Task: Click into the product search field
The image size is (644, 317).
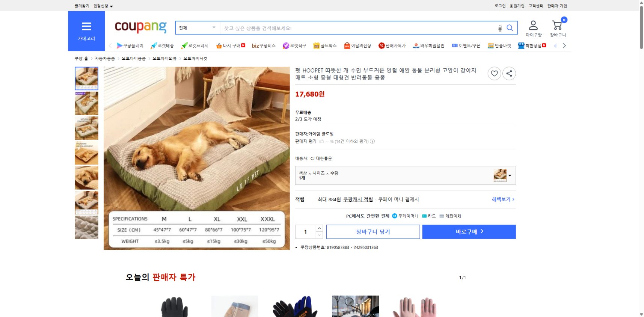Action: [x=359, y=28]
